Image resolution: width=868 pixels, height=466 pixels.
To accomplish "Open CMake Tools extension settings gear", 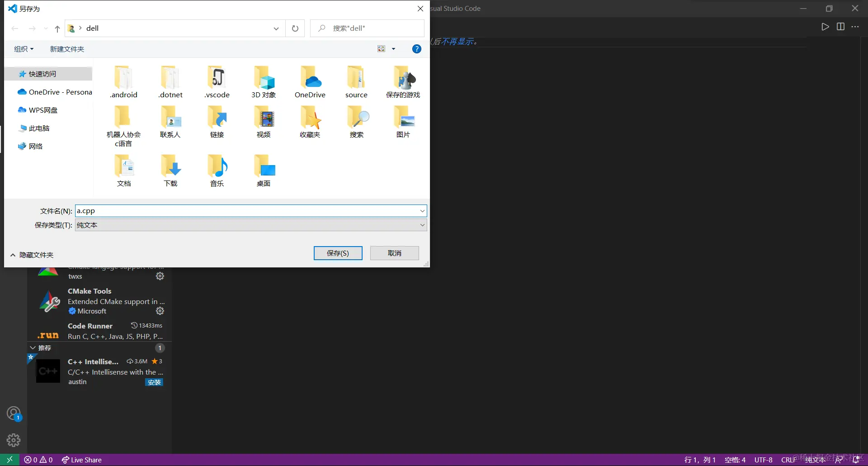I will coord(160,311).
